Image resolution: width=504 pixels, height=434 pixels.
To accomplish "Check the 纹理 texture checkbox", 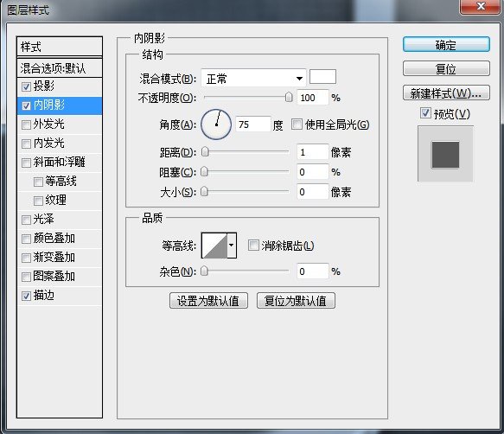I will (x=38, y=201).
